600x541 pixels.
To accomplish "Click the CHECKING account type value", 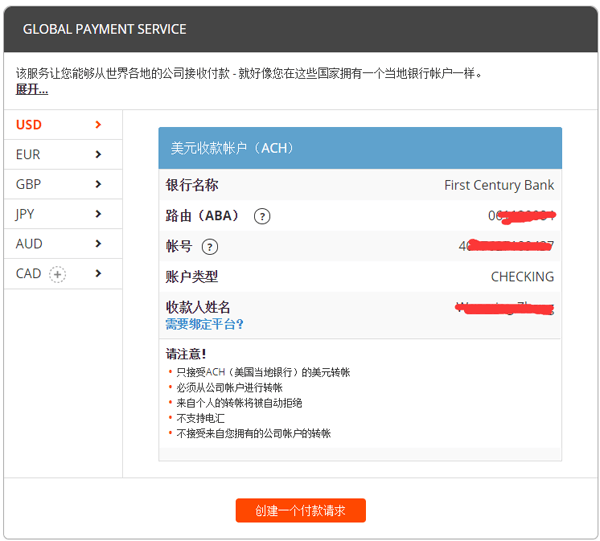I will point(522,277).
